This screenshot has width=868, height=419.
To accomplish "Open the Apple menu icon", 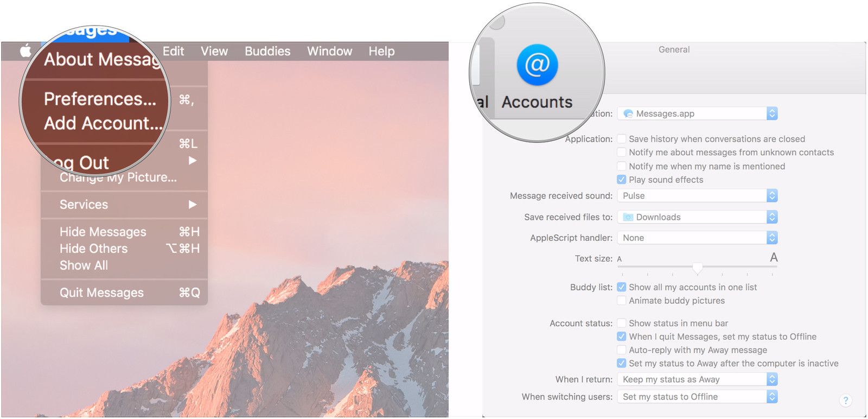I will 25,51.
